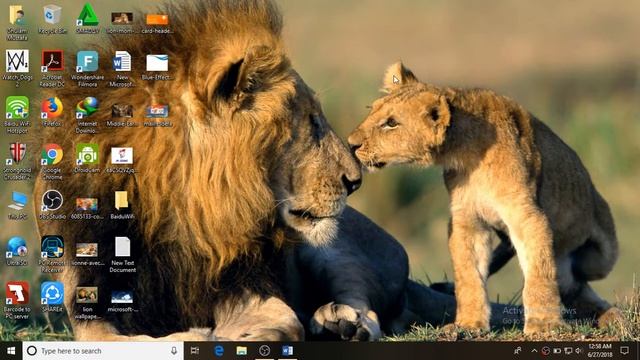This screenshot has height=360, width=640.
Task: Click the Type here to search box
Action: (x=102, y=351)
